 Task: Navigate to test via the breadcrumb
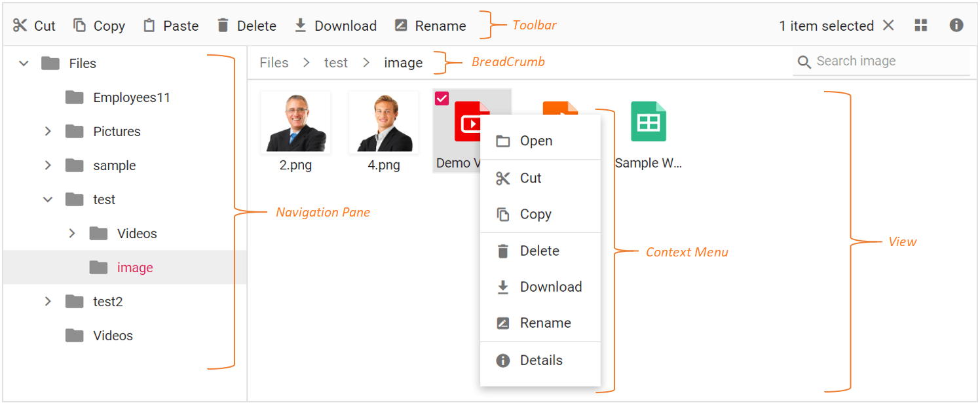click(x=335, y=62)
